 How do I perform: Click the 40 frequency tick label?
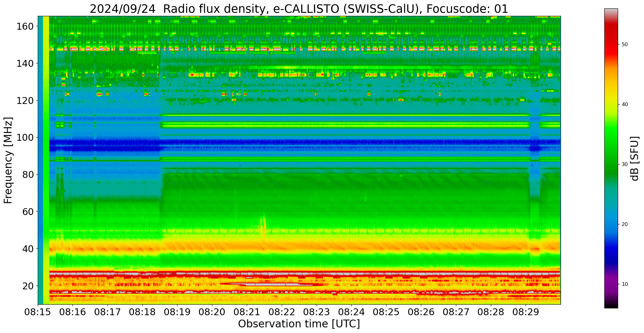(x=28, y=249)
